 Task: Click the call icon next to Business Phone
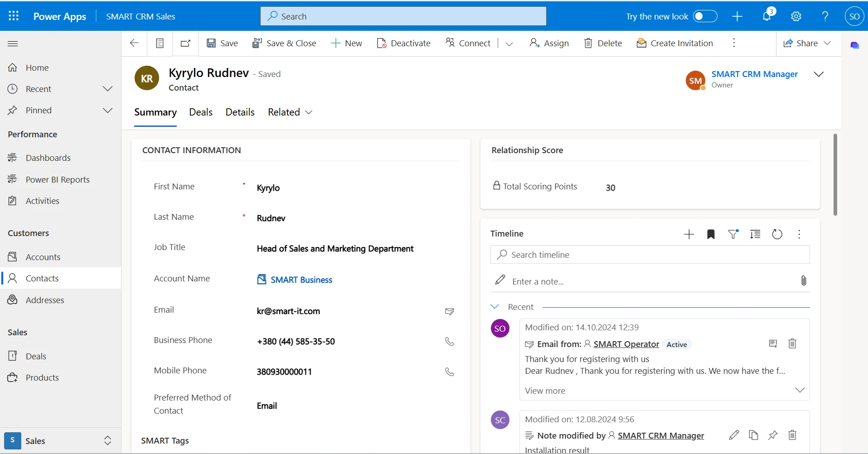[x=449, y=342]
